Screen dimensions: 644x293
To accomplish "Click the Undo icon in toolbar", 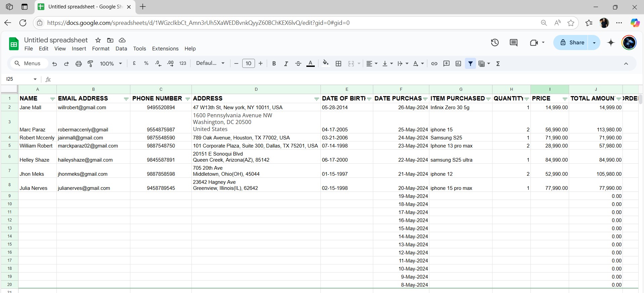I will [54, 64].
